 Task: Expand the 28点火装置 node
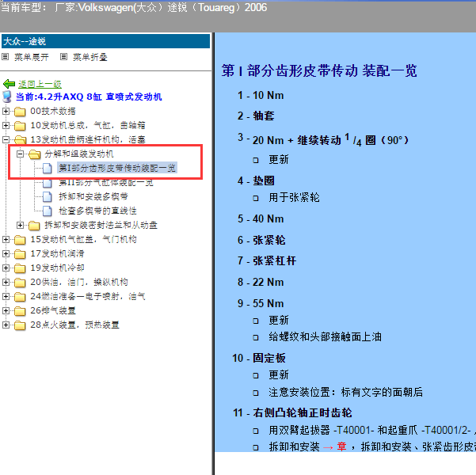tap(6, 325)
